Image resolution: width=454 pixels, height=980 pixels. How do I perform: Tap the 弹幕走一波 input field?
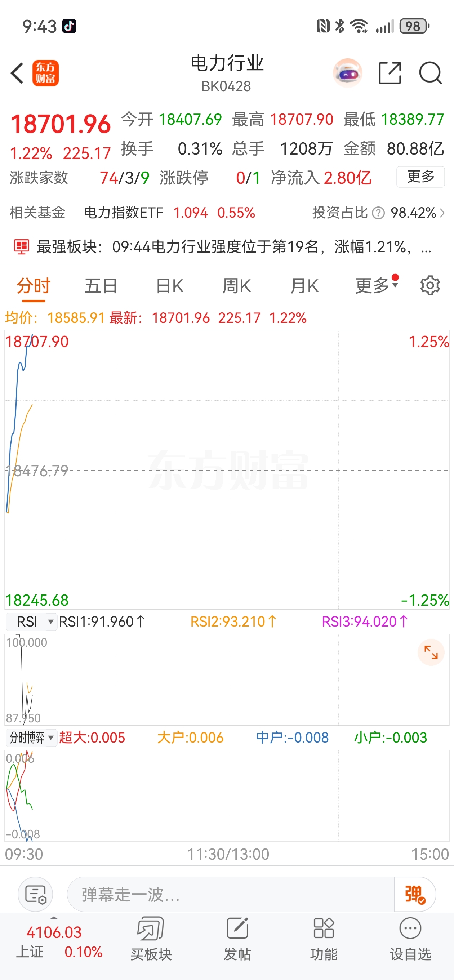231,894
